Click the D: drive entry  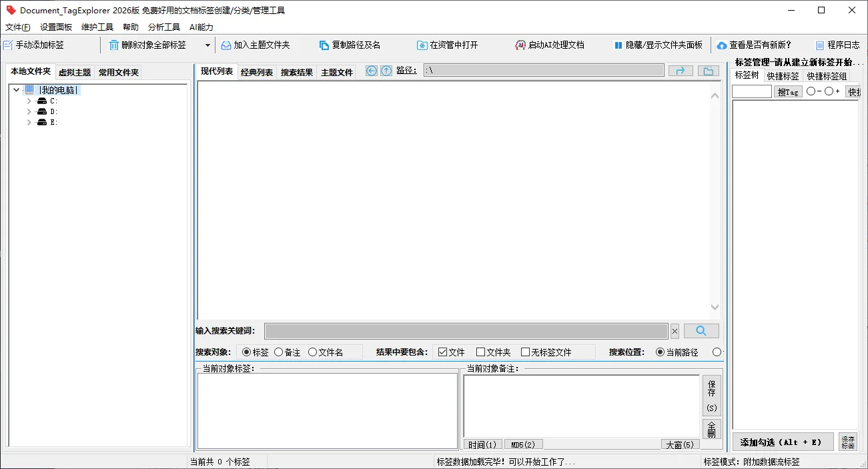54,111
